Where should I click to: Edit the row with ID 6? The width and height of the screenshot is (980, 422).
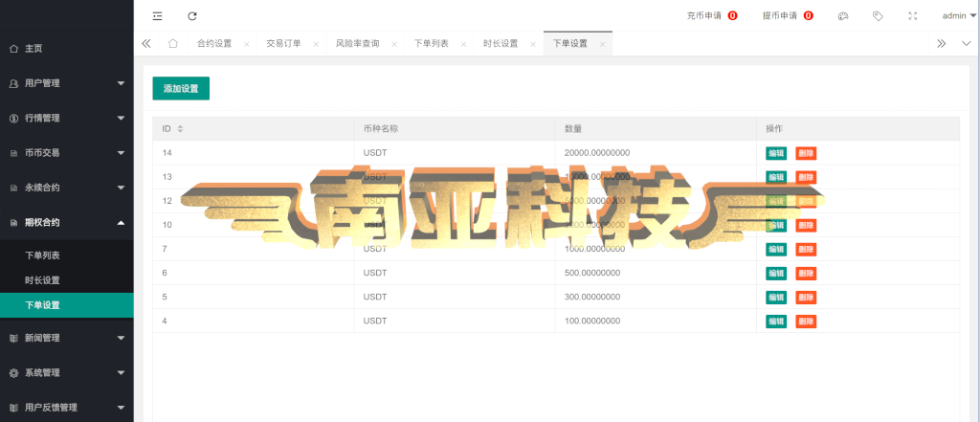[775, 274]
